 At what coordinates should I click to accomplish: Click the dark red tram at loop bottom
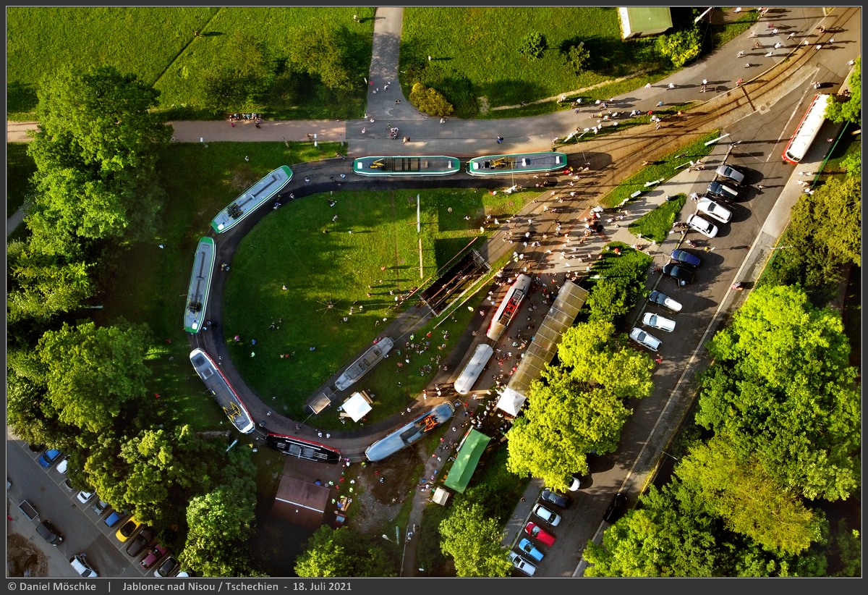pyautogui.click(x=302, y=449)
